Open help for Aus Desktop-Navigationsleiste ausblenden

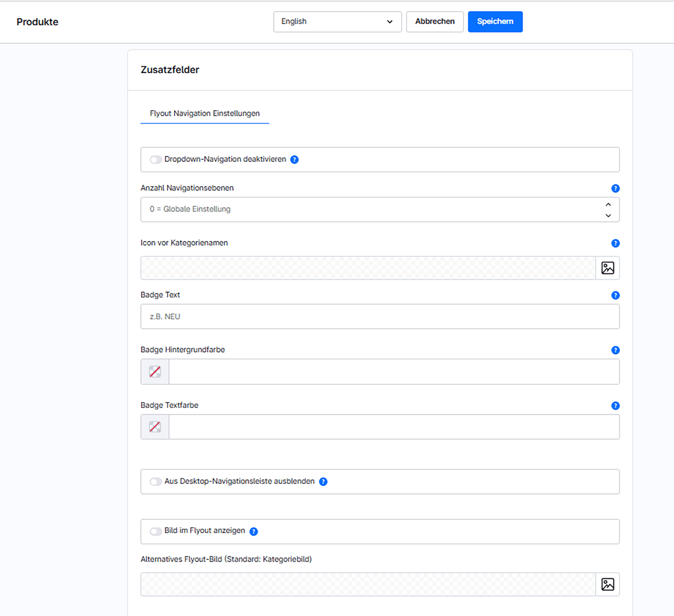[x=323, y=481]
